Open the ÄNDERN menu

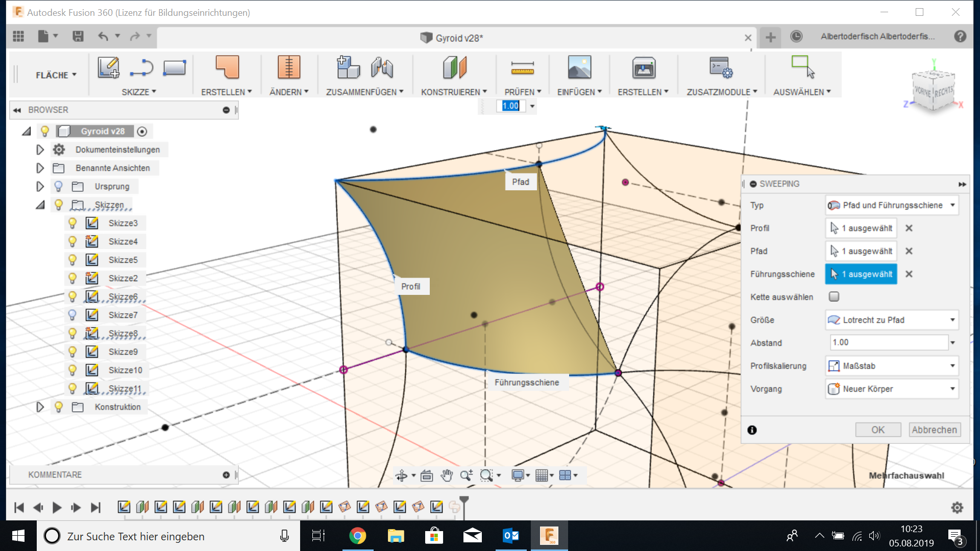pos(289,92)
